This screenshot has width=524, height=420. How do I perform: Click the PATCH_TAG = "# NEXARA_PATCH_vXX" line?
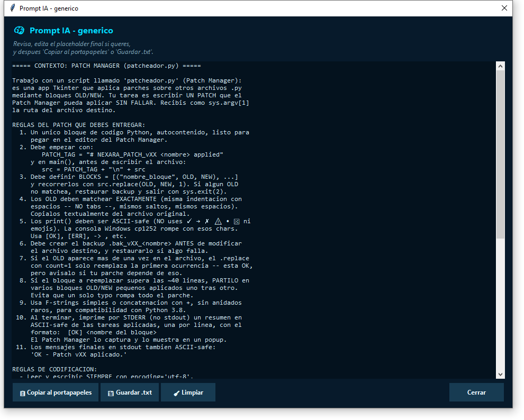(132, 154)
